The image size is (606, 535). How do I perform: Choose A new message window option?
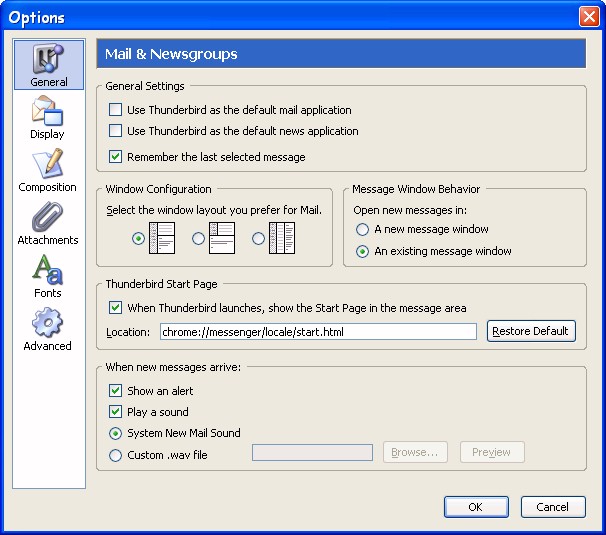[362, 229]
